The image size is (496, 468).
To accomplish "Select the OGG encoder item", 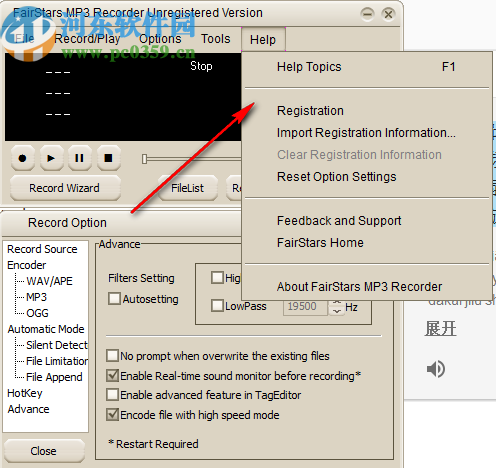I will tap(37, 313).
